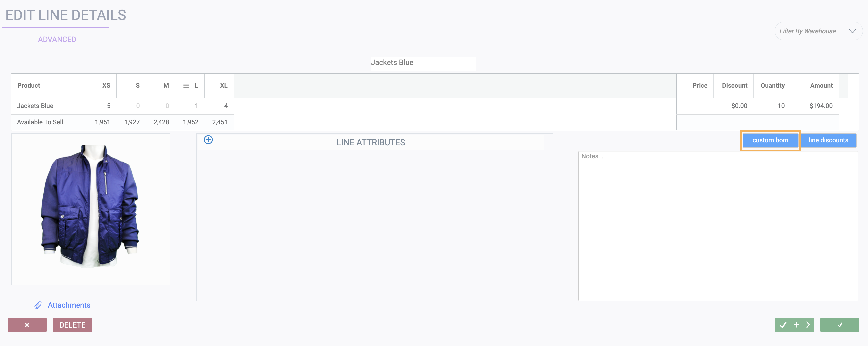Click the Jackets Blue product row label

click(x=35, y=106)
